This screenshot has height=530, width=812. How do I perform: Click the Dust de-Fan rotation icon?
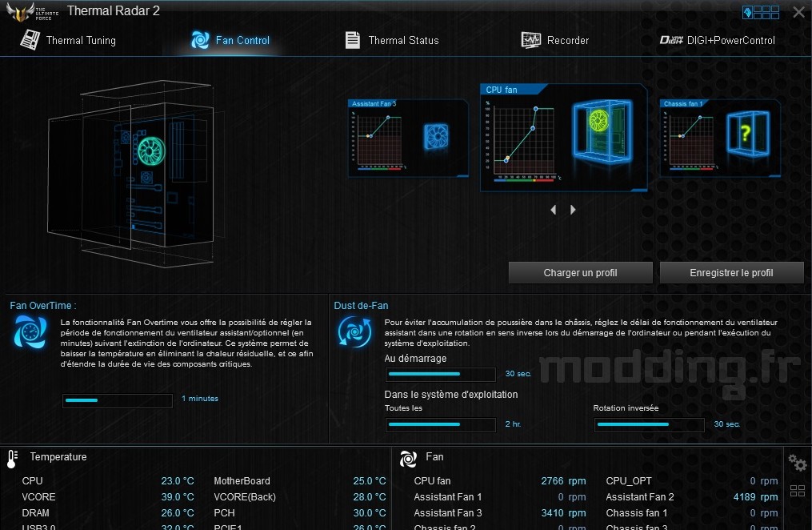354,331
